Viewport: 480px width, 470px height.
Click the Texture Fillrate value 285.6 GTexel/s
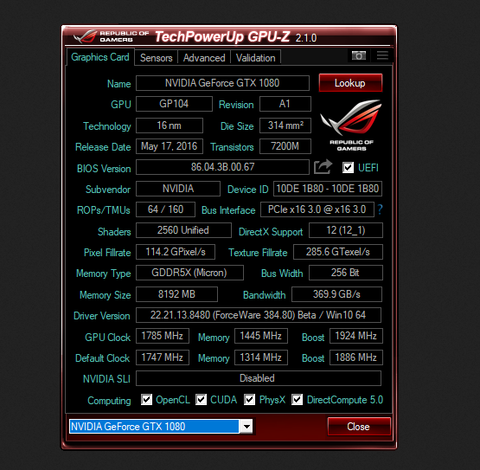pos(338,252)
